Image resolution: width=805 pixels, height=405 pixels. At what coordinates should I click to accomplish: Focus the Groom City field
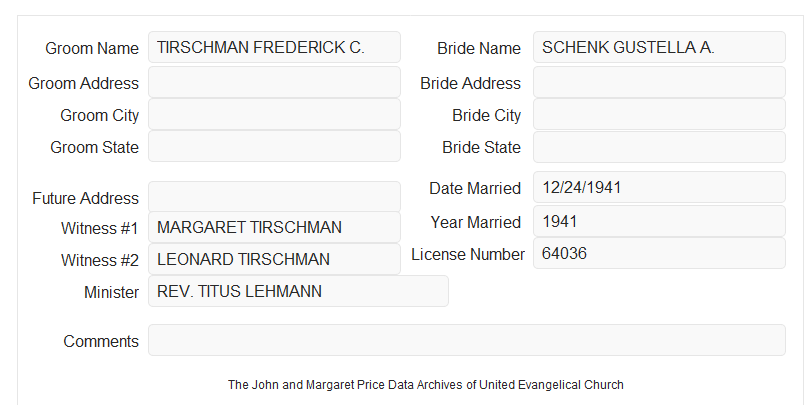point(274,114)
